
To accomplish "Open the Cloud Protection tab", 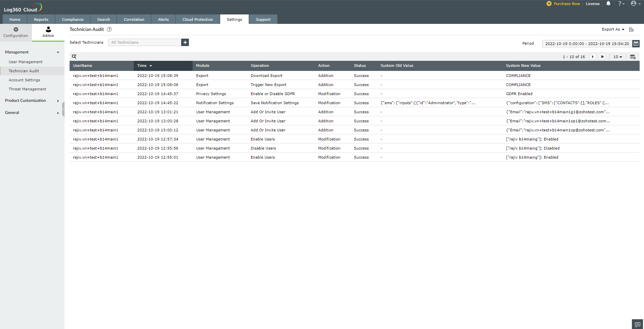I will coord(198,19).
